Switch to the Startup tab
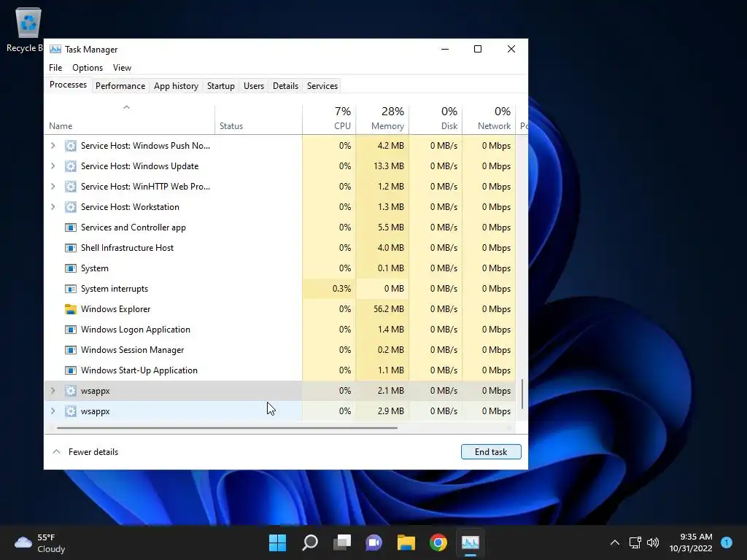 coord(220,86)
